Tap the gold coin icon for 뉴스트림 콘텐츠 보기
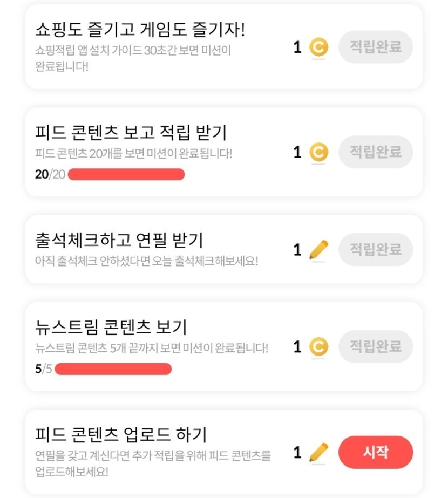 (x=318, y=347)
